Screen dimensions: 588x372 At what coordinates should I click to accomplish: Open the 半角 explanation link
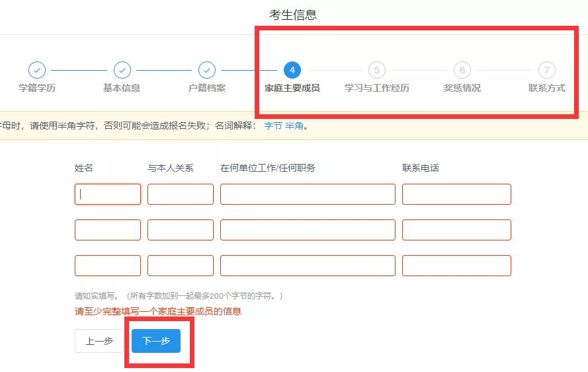click(294, 126)
